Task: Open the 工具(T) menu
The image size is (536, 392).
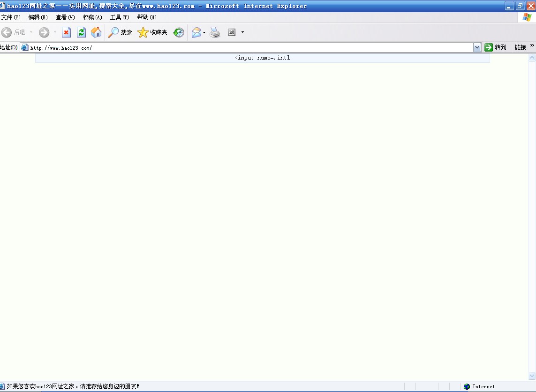Action: coord(120,17)
